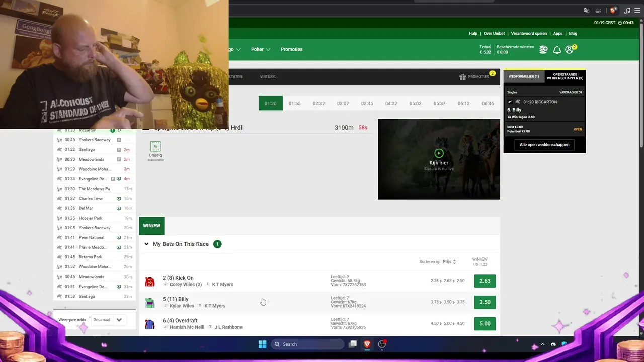The image size is (644, 362).
Task: Open the Hulp link
Action: point(473,34)
